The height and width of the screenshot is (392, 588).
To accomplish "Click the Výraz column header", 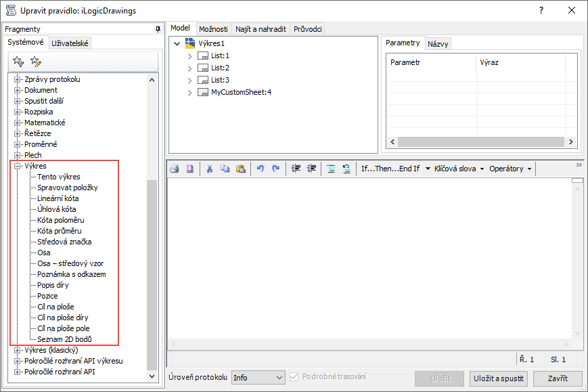I will coord(520,63).
